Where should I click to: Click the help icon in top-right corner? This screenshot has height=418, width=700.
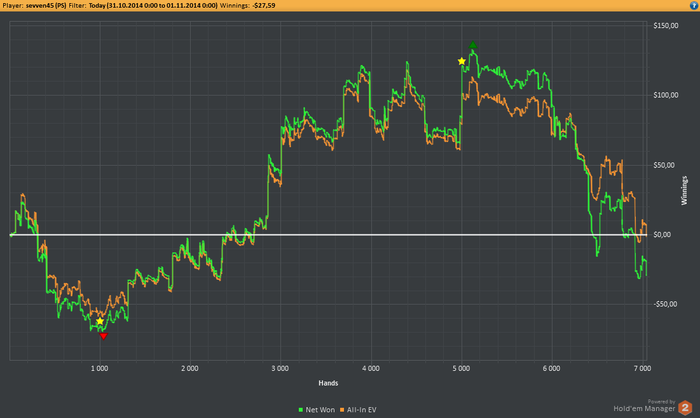click(x=694, y=5)
